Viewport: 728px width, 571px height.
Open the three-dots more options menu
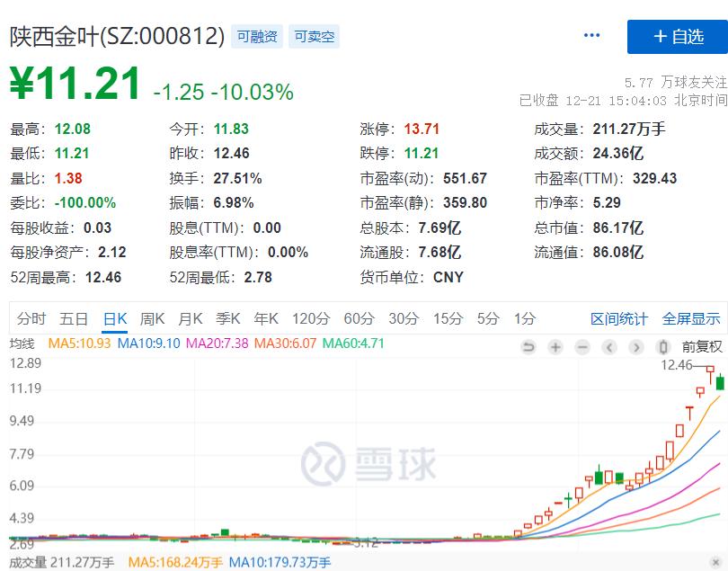click(x=591, y=35)
